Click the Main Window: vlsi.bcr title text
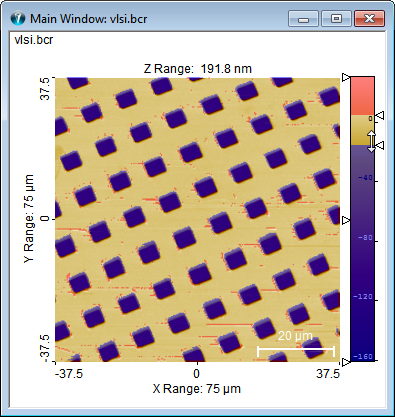 pos(88,19)
